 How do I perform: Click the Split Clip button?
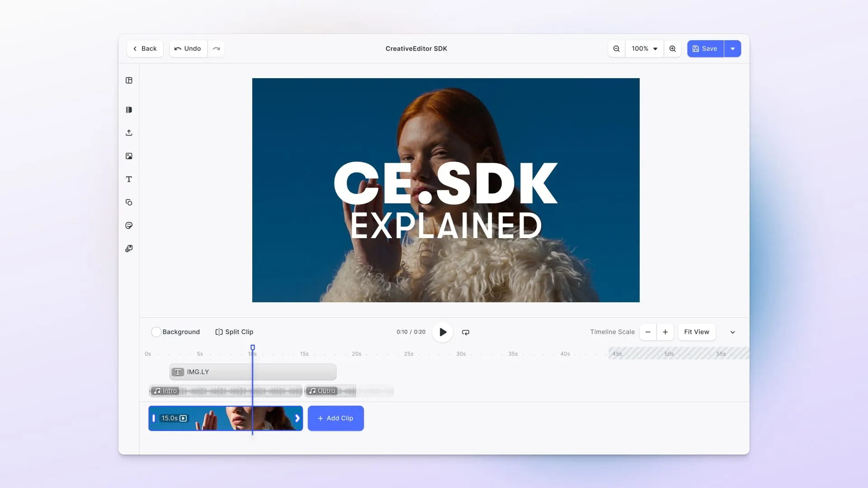coord(234,332)
